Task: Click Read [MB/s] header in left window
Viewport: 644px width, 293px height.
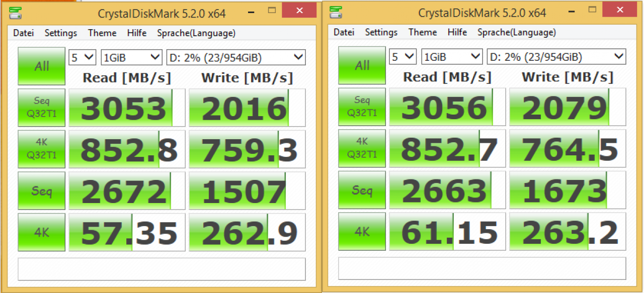Action: pyautogui.click(x=127, y=78)
